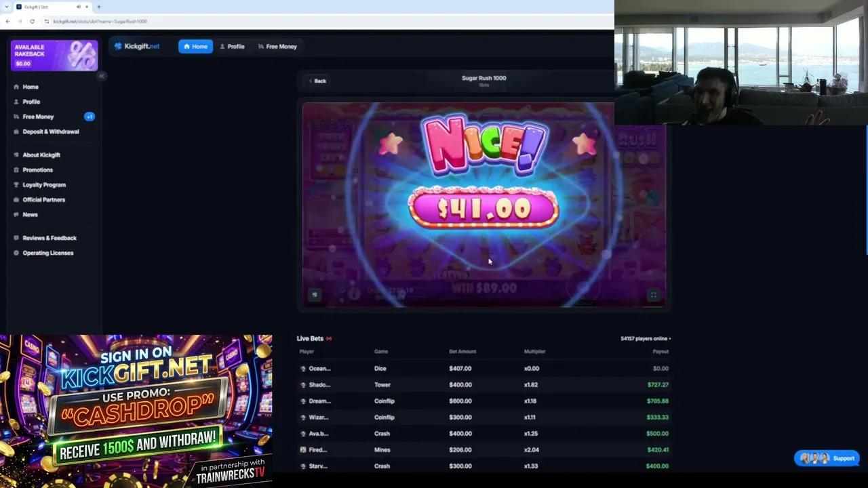
Task: Open a new browser tab with plus
Action: coord(98,7)
